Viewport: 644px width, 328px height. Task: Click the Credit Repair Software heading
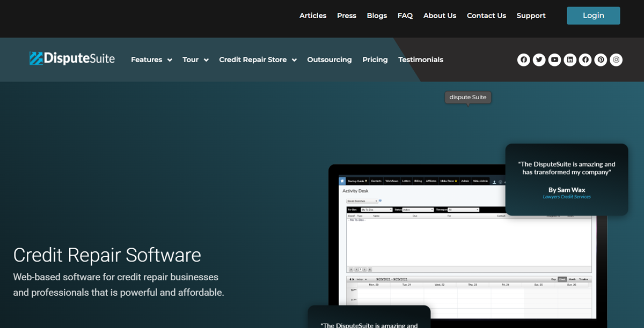[107, 255]
